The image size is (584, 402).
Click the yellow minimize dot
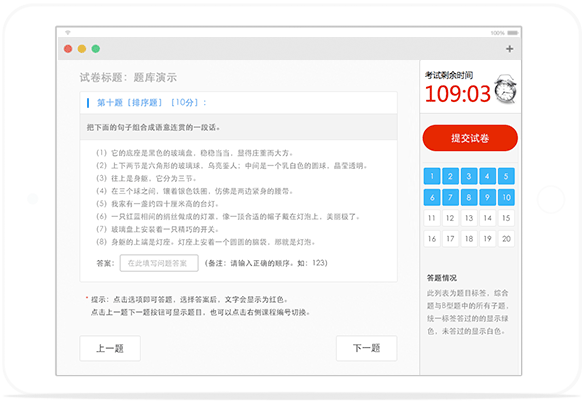point(82,49)
